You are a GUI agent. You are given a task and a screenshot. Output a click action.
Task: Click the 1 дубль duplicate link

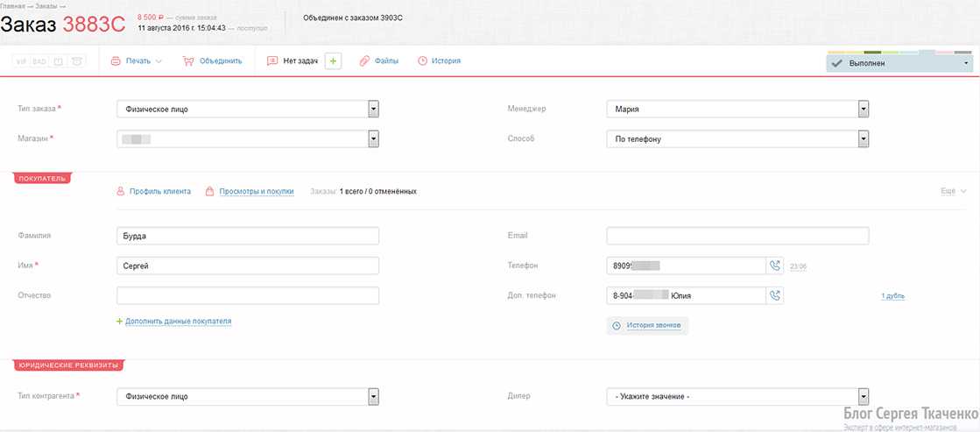click(x=892, y=296)
